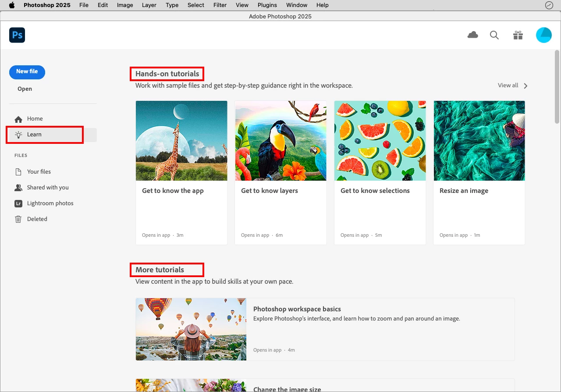Open the Apple menu
561x392 pixels.
click(12, 5)
